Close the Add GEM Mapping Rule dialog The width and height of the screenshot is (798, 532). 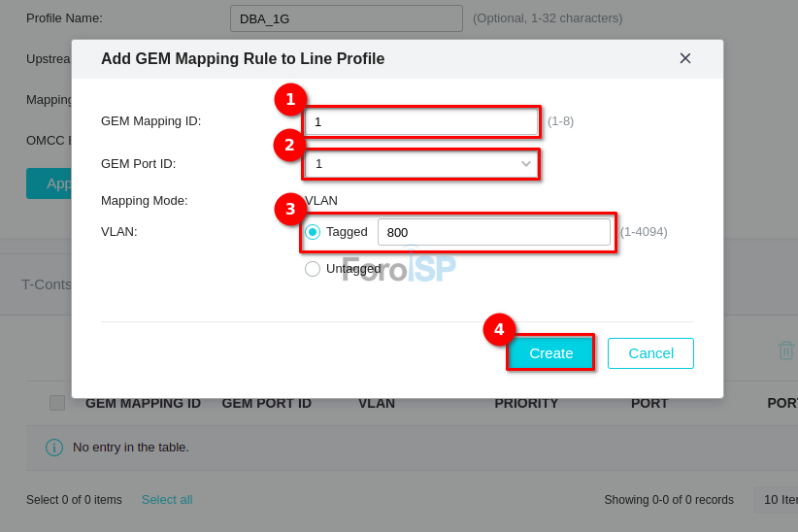click(x=685, y=58)
